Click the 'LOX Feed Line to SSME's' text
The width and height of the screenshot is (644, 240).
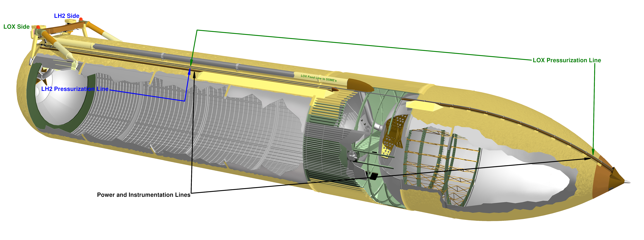[319, 78]
